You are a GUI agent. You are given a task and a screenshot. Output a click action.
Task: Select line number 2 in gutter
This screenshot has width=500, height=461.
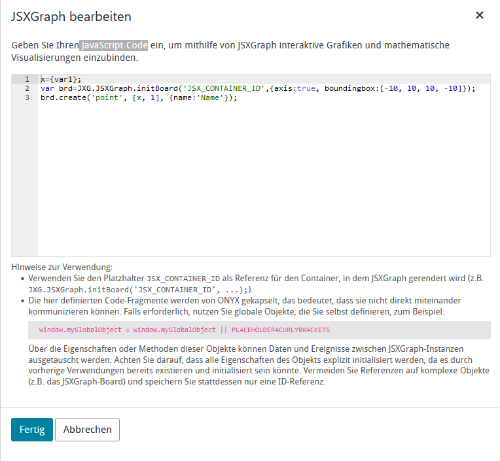[27, 88]
